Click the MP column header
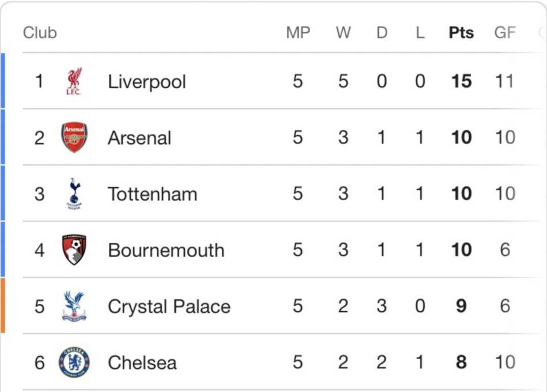Viewport: 547px width, 392px height. coord(298,33)
